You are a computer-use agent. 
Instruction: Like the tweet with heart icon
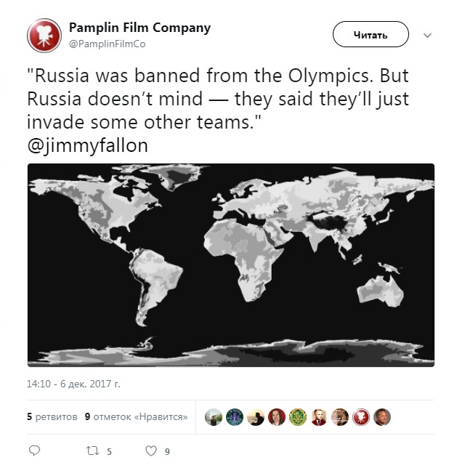coord(151,451)
